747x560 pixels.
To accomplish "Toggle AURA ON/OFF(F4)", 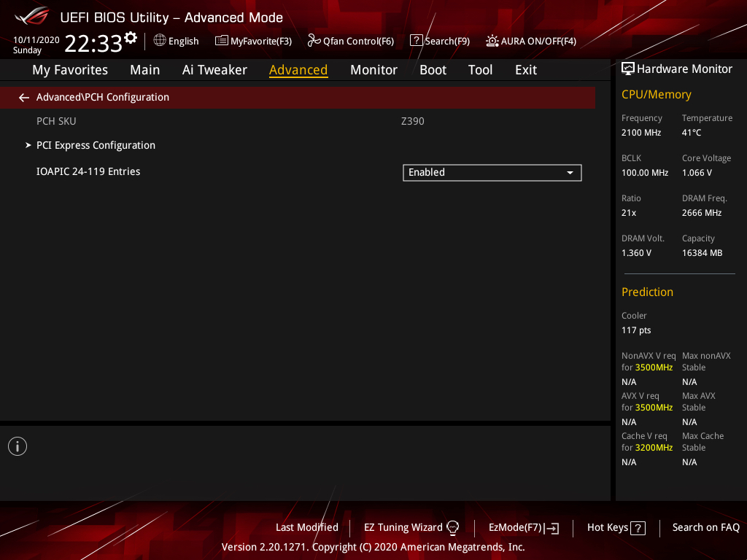I will (531, 41).
